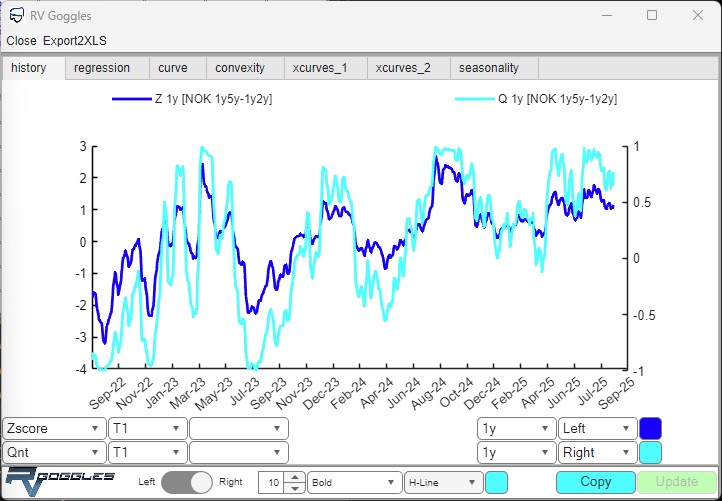The image size is (722, 501).
Task: Open the Zscore measure dropdown
Action: [54, 428]
